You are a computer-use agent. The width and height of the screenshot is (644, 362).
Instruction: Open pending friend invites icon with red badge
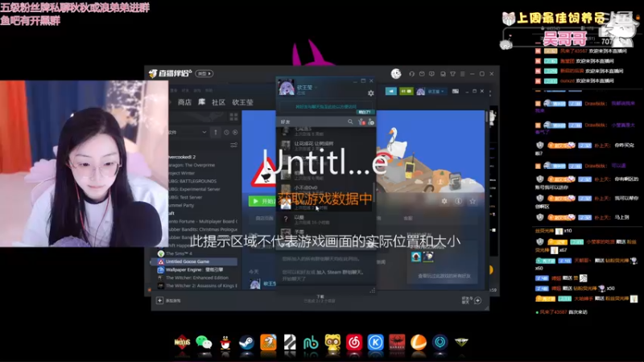tap(361, 122)
